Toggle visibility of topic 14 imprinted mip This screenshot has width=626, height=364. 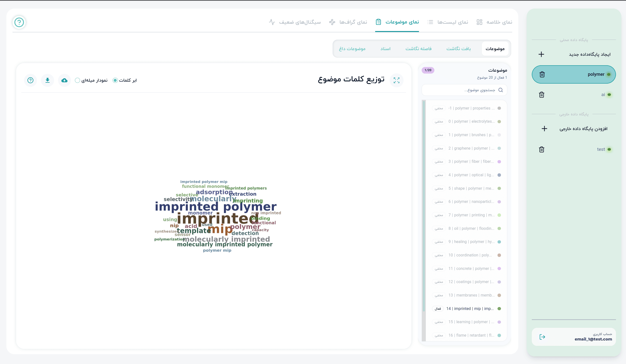pos(438,309)
